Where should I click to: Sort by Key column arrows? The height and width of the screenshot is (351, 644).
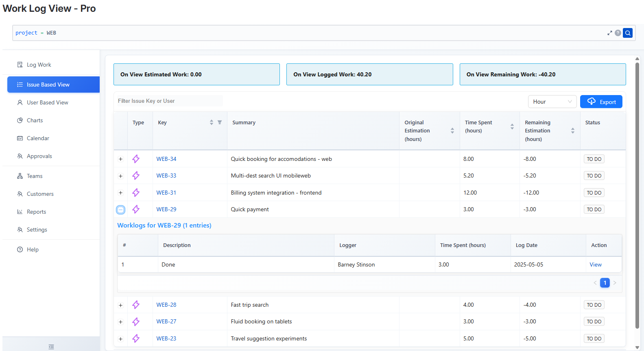(212, 122)
